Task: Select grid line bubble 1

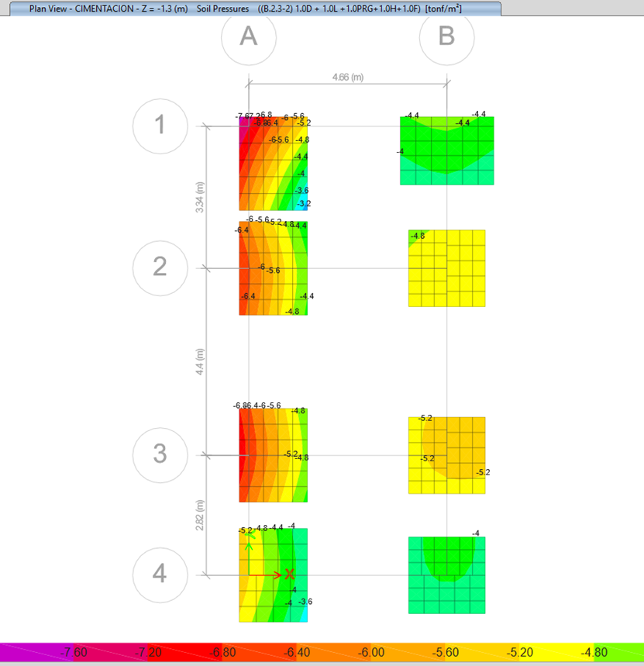Action: click(x=160, y=125)
